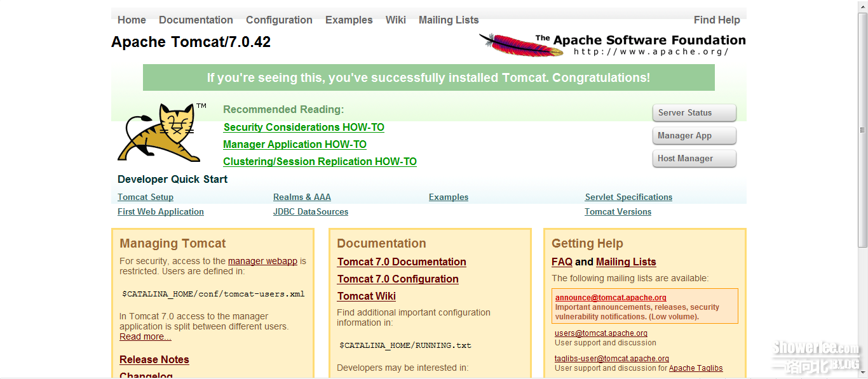Select the Configuration navigation item
The width and height of the screenshot is (868, 379).
point(279,20)
